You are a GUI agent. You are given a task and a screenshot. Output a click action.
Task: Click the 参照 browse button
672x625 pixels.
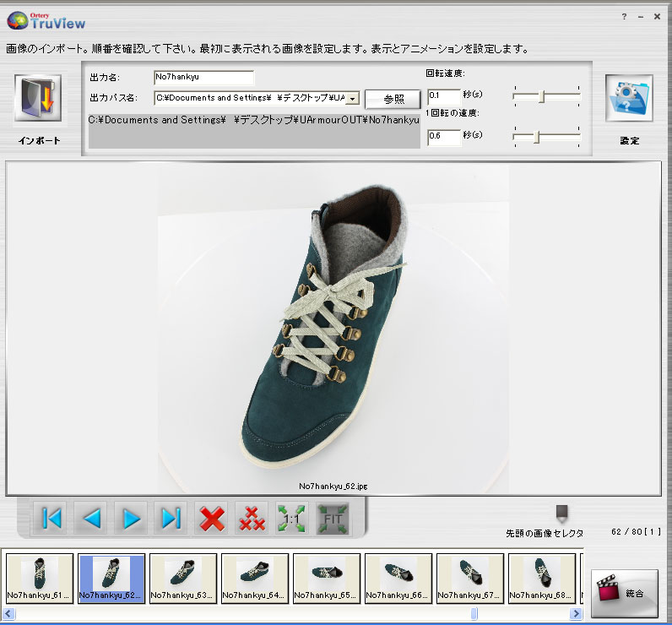(x=393, y=99)
